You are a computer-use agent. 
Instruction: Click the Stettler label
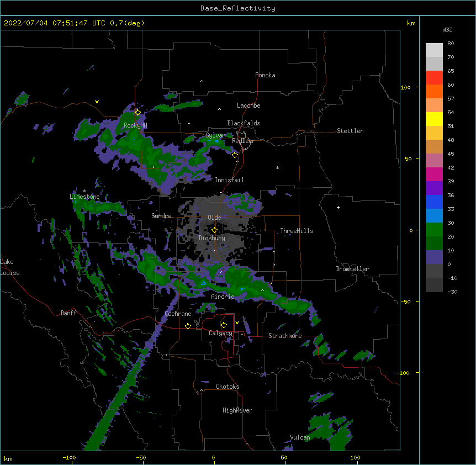tap(350, 131)
